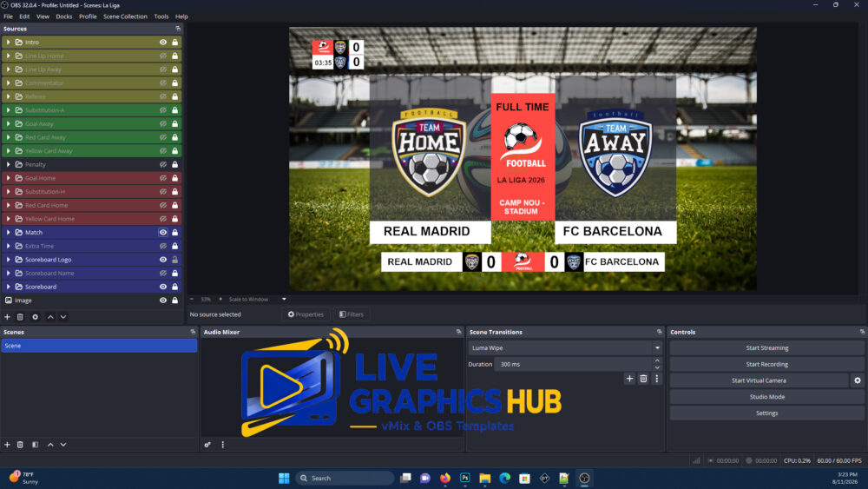Enable Studio Mode
Image resolution: width=868 pixels, height=489 pixels.
(766, 397)
